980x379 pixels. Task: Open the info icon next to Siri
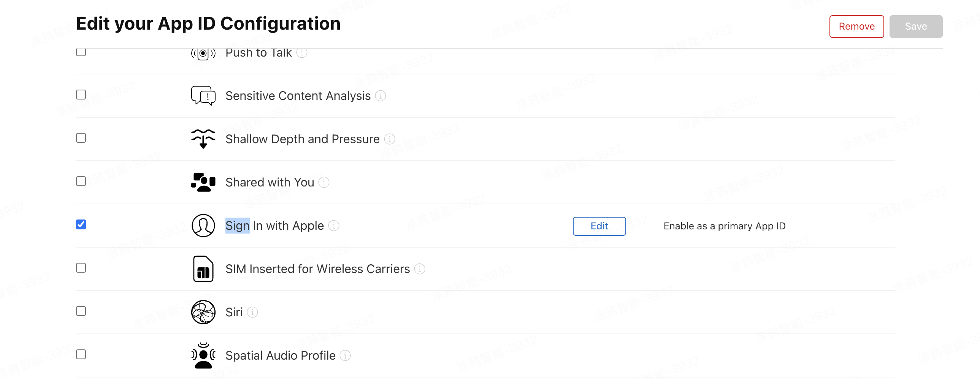click(252, 313)
